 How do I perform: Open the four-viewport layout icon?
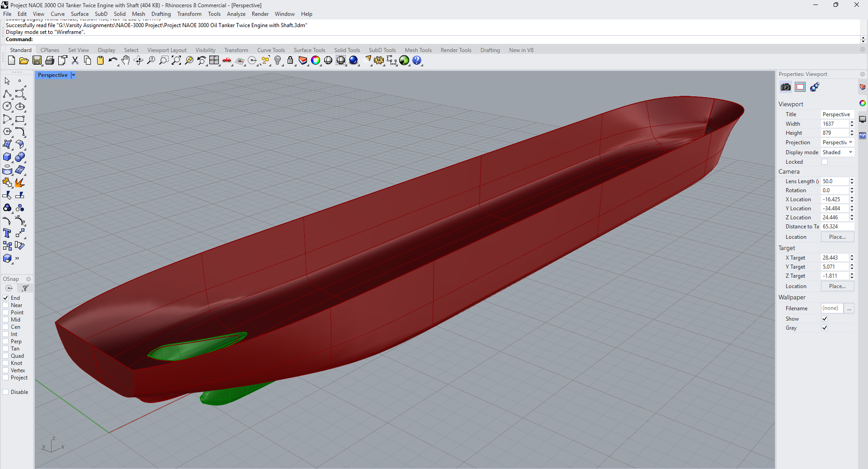(214, 61)
